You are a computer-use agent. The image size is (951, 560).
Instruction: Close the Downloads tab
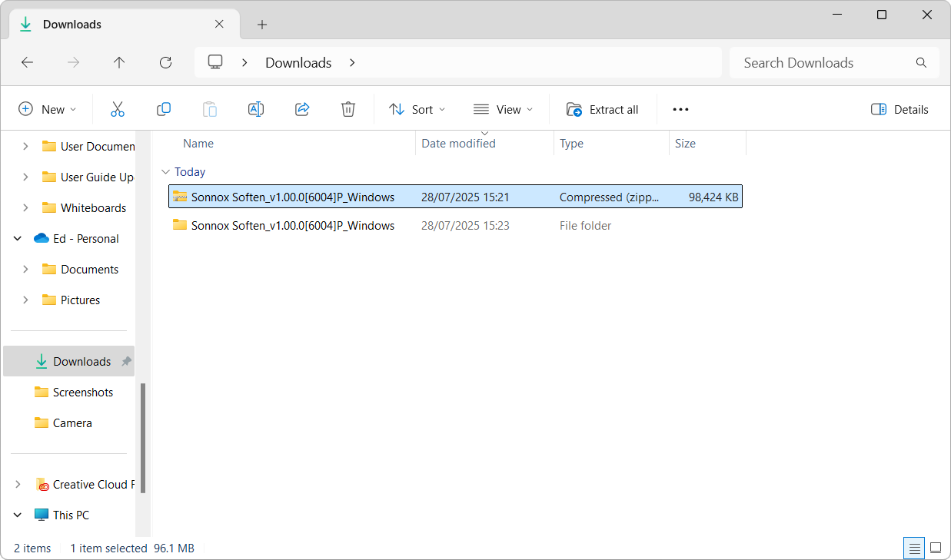219,24
